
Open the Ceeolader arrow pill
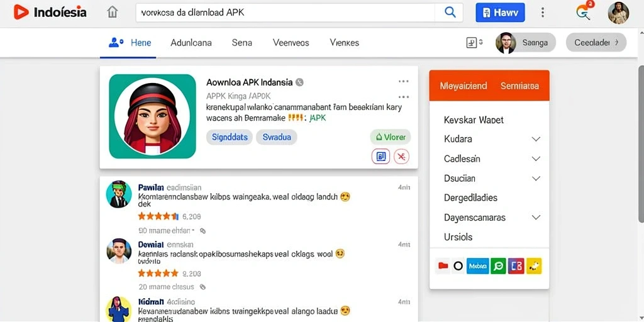pyautogui.click(x=596, y=42)
